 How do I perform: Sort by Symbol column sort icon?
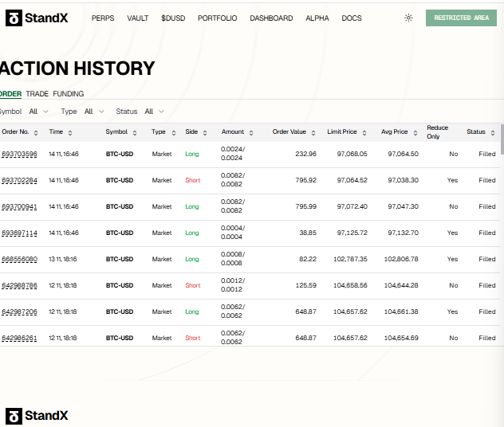tap(135, 132)
